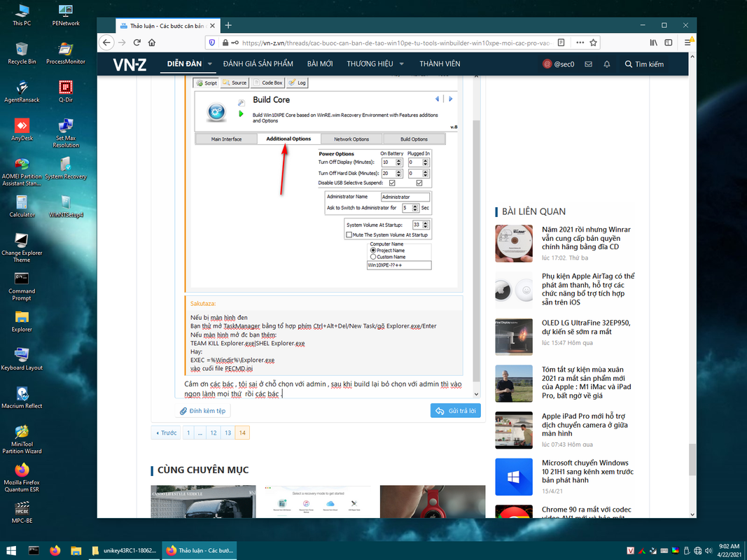Viewport: 747px width, 560px height.
Task: Close the Thảo luận browser tab
Action: (212, 26)
